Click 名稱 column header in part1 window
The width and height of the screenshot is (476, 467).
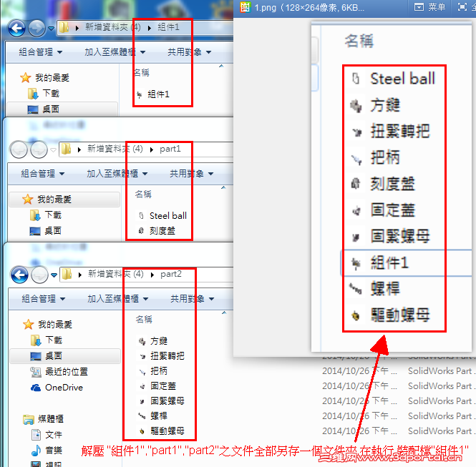(143, 194)
